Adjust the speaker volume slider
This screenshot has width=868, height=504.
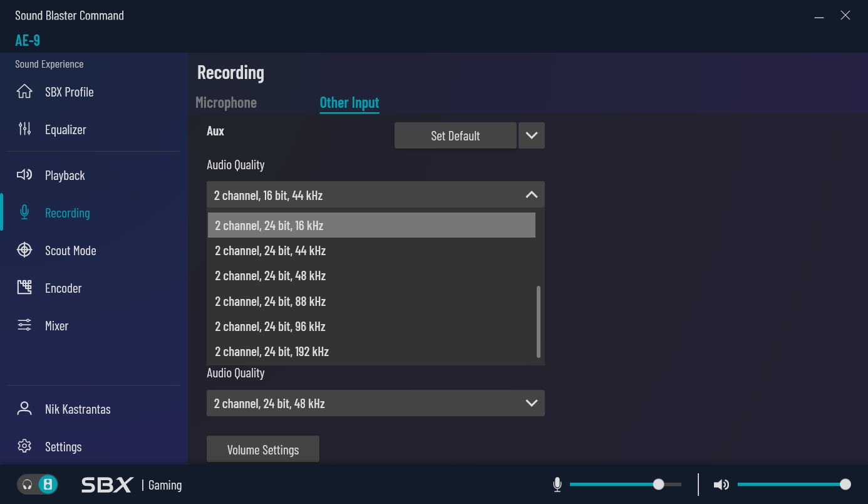click(794, 485)
